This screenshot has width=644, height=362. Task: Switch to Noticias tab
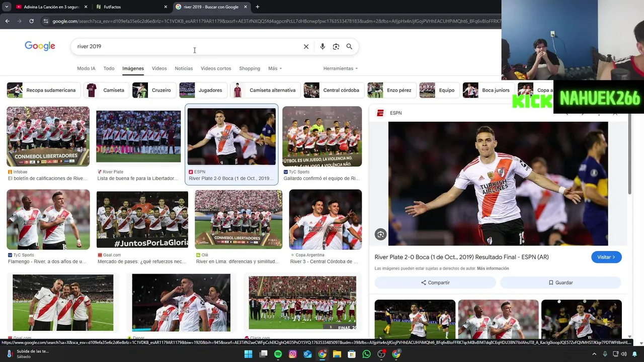[184, 68]
